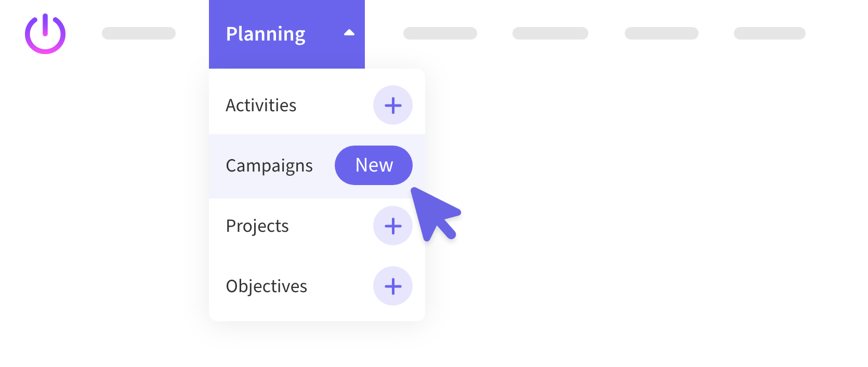The image size is (868, 367).
Task: Click first gray placeholder right of Planning
Action: pyautogui.click(x=440, y=33)
